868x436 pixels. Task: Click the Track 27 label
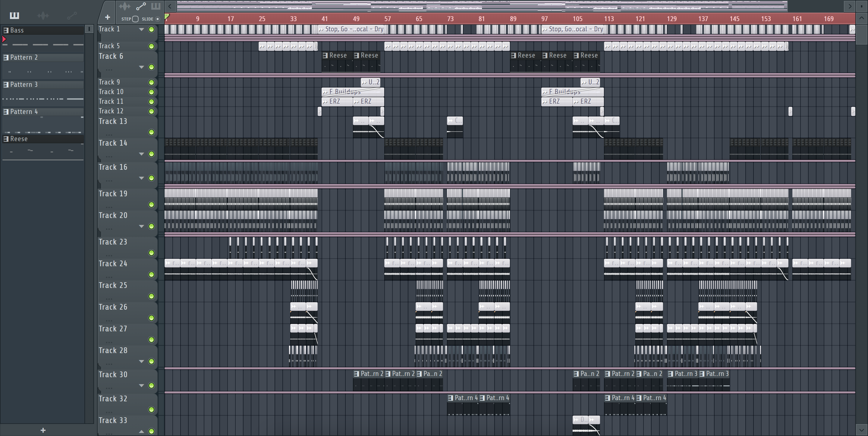[113, 329]
